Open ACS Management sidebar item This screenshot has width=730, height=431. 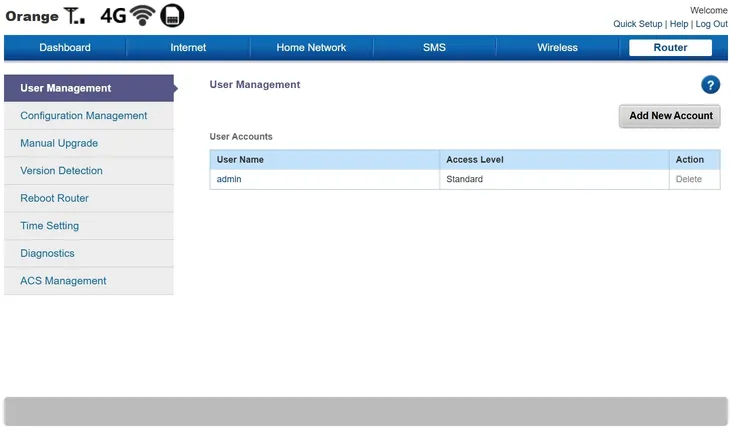click(63, 281)
